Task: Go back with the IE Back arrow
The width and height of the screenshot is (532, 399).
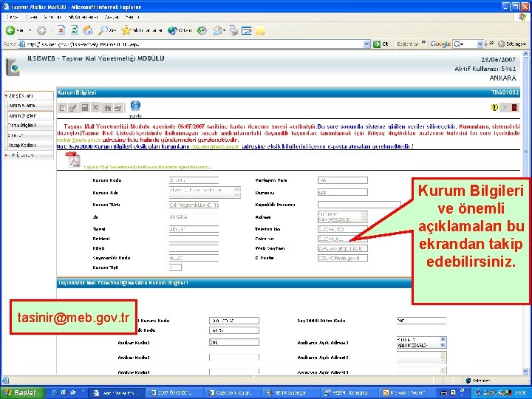Action: (10, 30)
